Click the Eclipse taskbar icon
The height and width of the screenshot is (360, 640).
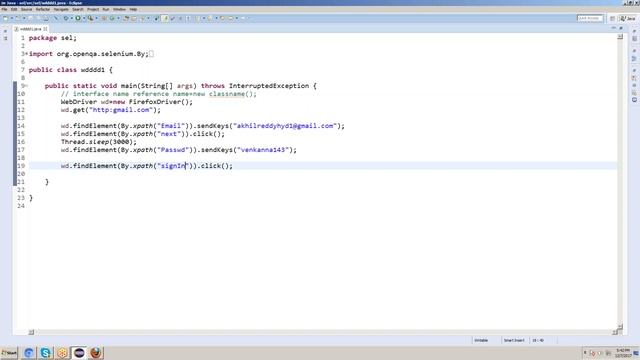pos(79,353)
